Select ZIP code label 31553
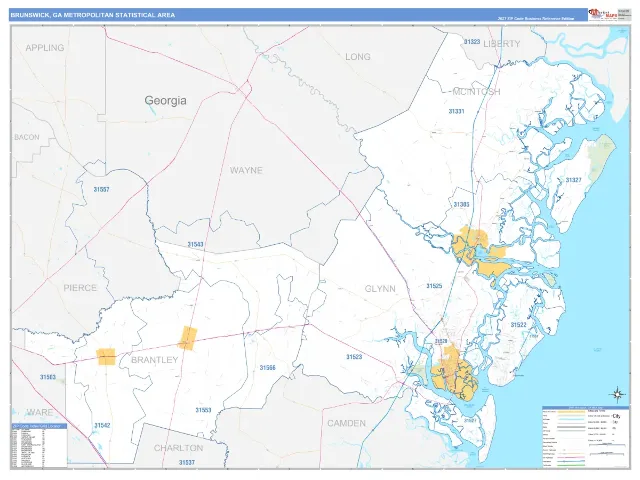Screen dimensions: 640x480 click(203, 410)
